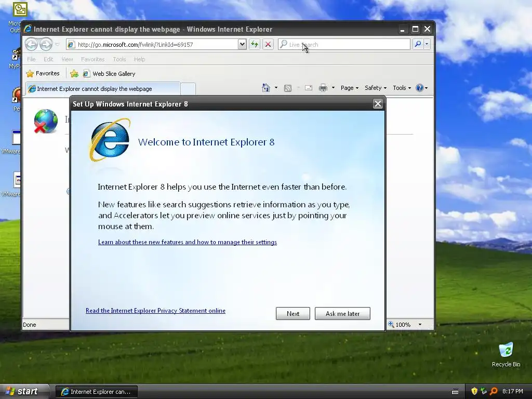Click the Forward navigation arrow button
The image size is (532, 399).
(x=46, y=44)
